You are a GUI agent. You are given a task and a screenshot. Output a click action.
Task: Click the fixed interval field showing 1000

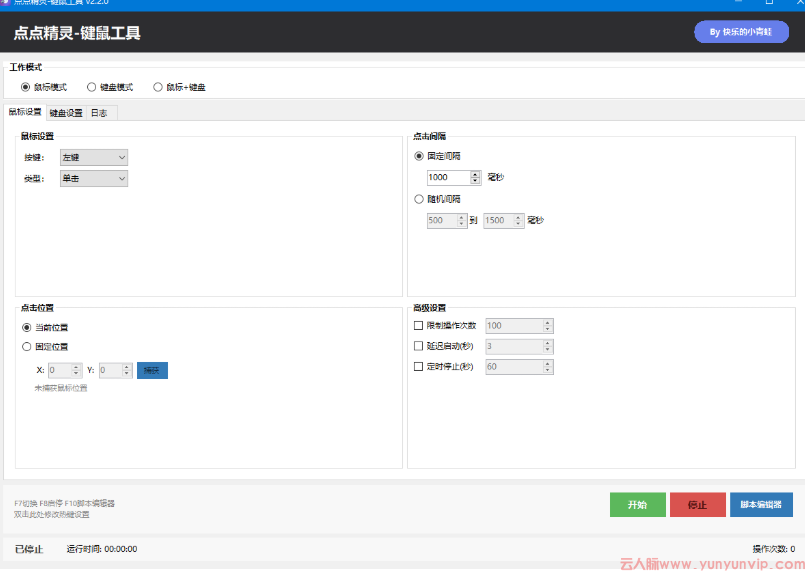coord(446,177)
